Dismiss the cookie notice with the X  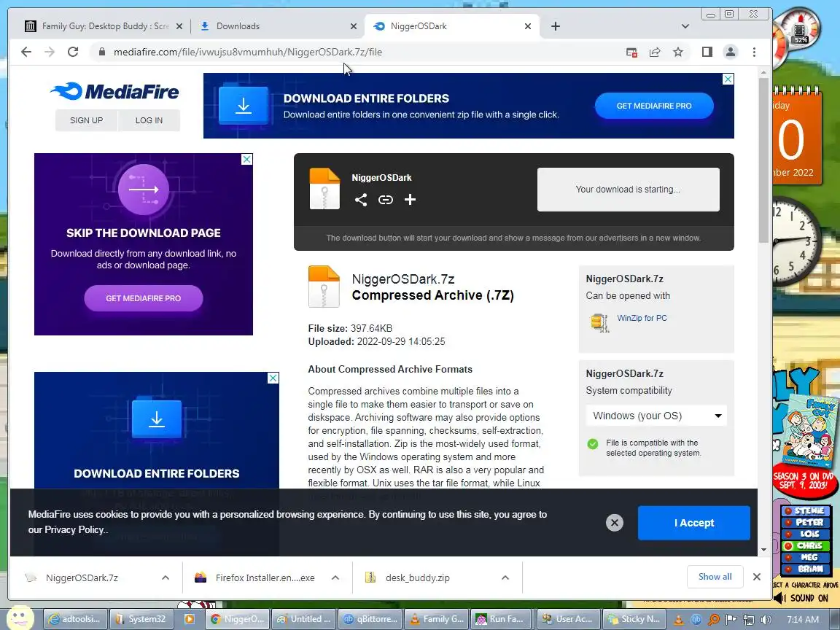615,523
